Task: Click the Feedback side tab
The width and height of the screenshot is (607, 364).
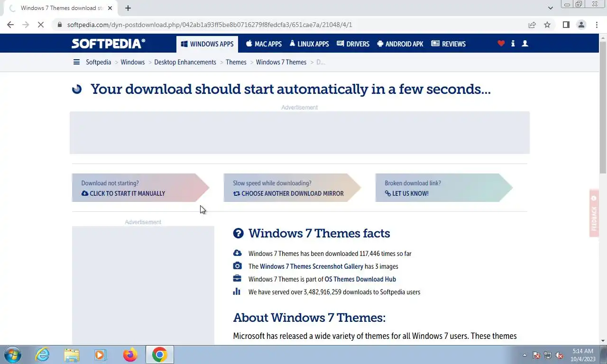Action: coord(594,213)
